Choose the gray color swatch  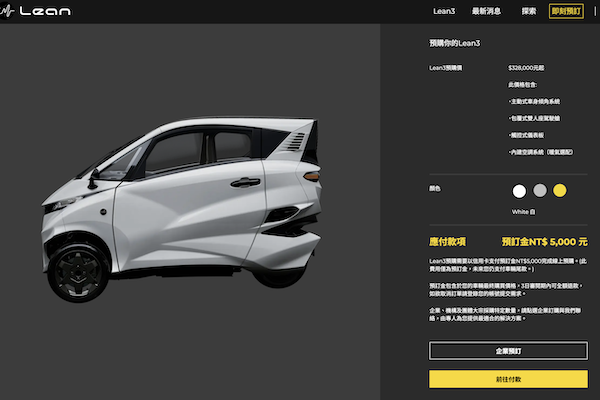(539, 190)
